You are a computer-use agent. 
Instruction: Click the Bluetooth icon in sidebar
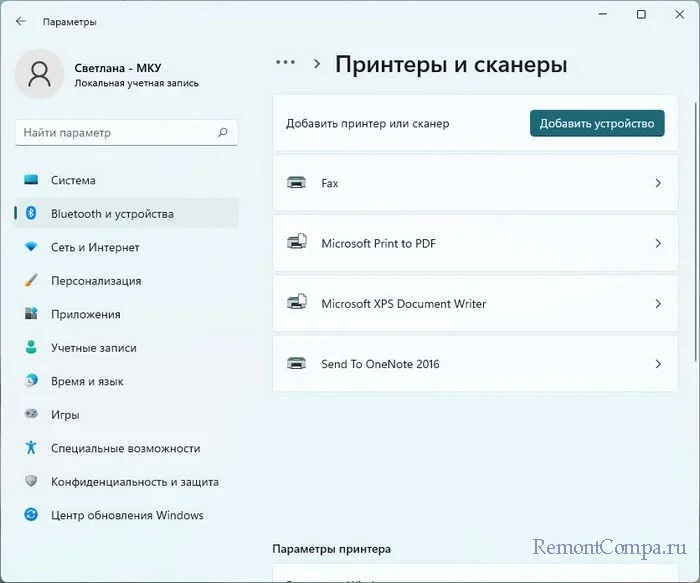(31, 214)
